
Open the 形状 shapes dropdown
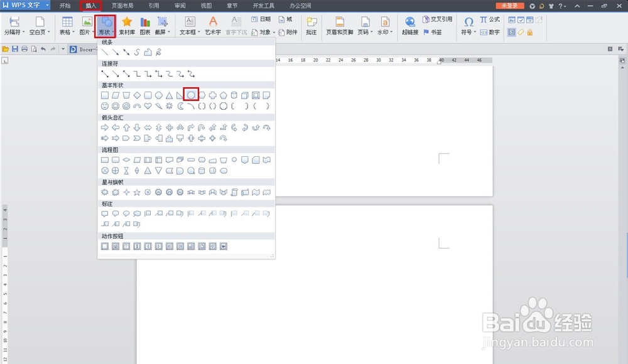(106, 26)
